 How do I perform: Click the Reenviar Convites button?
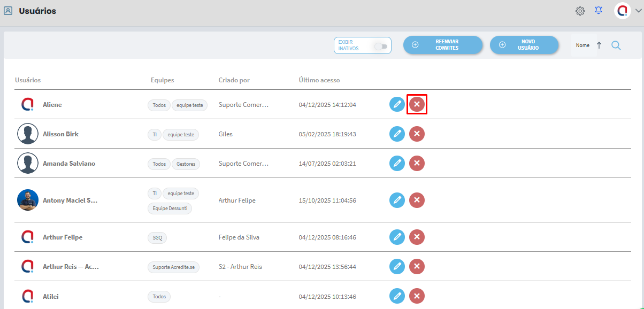click(442, 45)
